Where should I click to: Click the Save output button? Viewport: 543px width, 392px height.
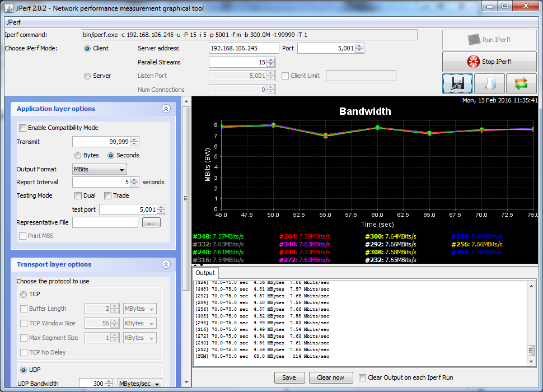click(x=289, y=377)
